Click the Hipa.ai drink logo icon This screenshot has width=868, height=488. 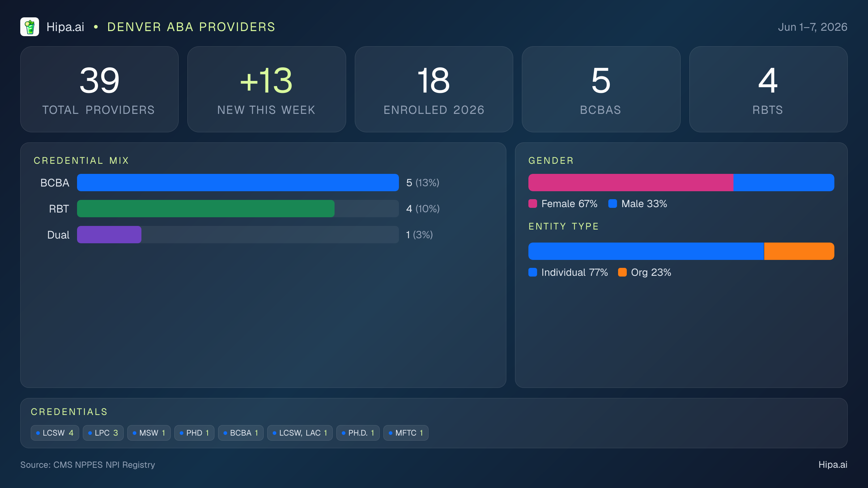point(30,27)
